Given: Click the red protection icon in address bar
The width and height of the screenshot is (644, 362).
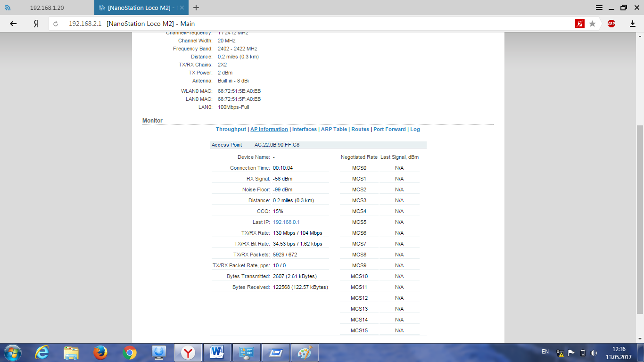Looking at the screenshot, I should [580, 24].
